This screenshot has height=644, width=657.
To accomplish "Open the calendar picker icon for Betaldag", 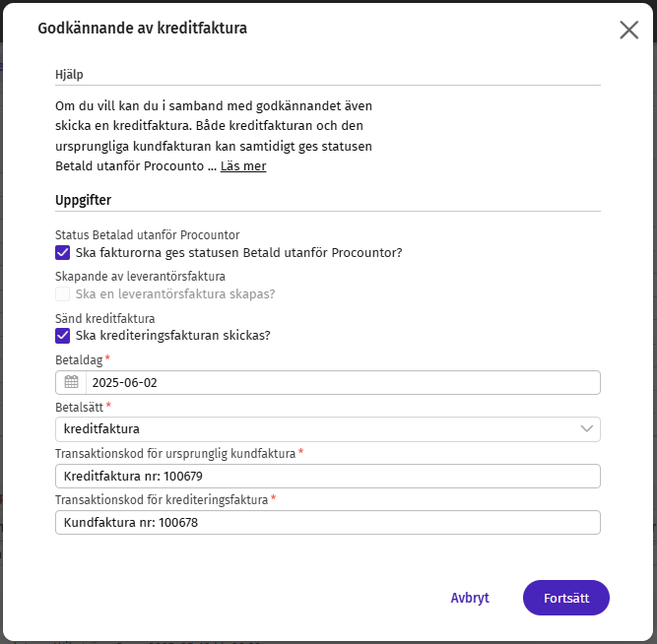I will (71, 382).
